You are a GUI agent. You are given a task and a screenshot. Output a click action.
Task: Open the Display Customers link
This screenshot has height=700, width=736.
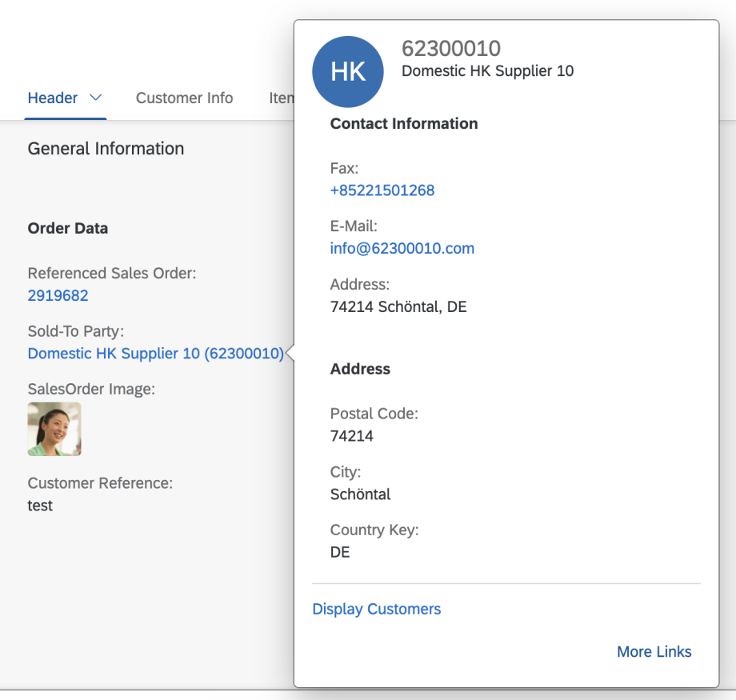pos(376,609)
